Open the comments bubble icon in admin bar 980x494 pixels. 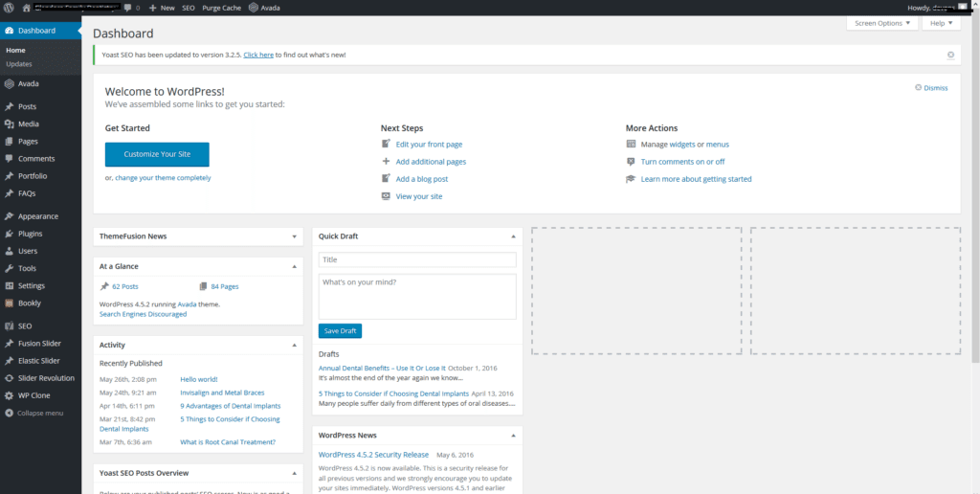(127, 8)
